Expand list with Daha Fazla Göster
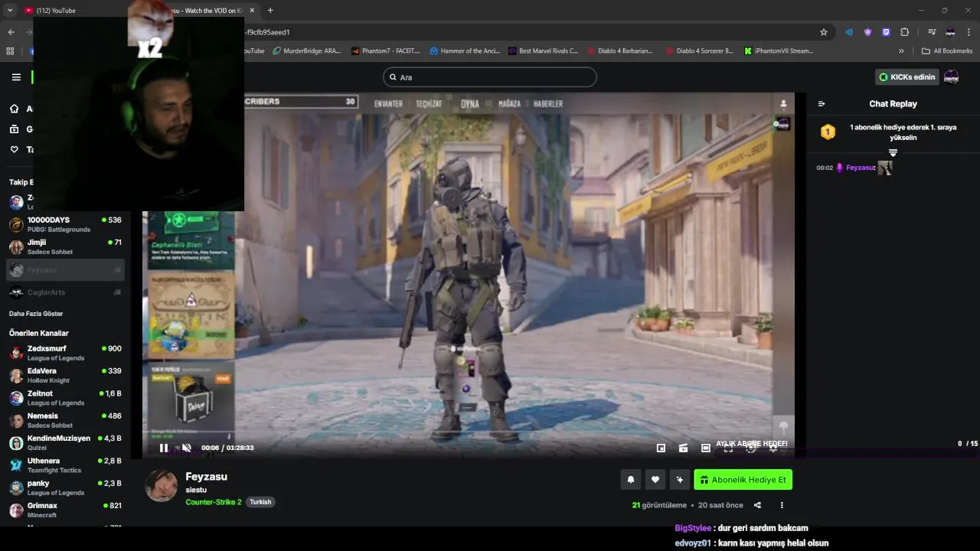 [36, 314]
